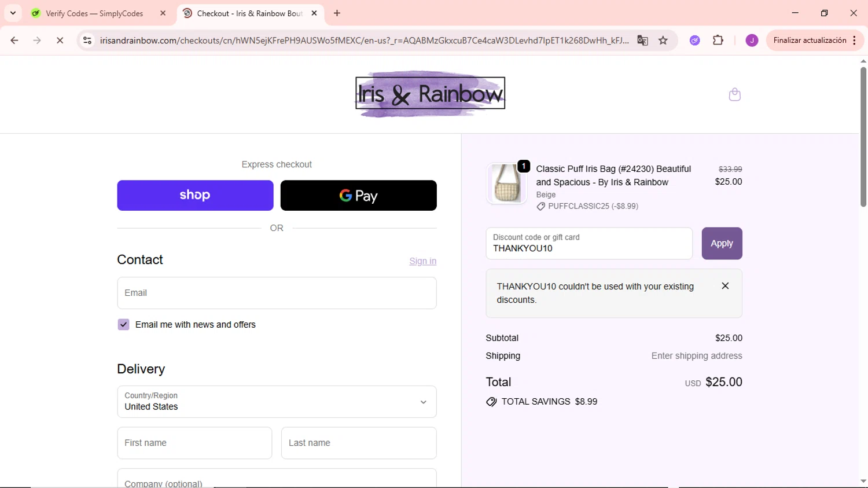Open Chrome three-dot menu

[x=855, y=41]
